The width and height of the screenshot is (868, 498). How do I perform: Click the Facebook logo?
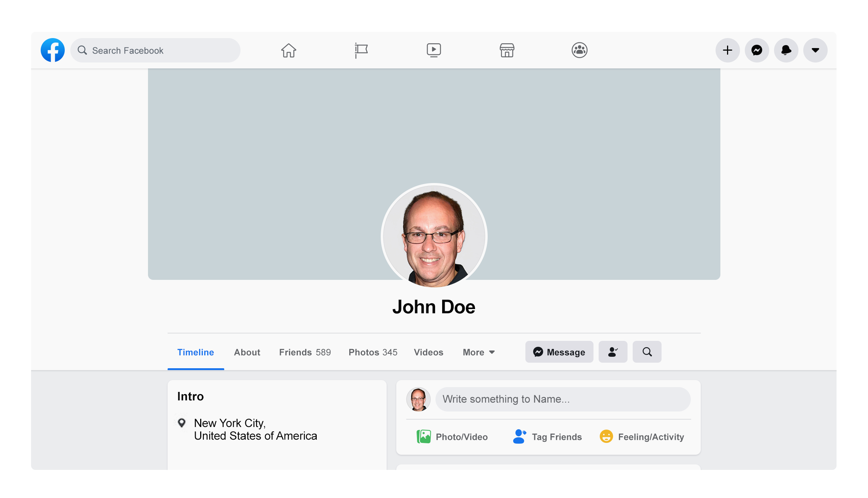[53, 50]
